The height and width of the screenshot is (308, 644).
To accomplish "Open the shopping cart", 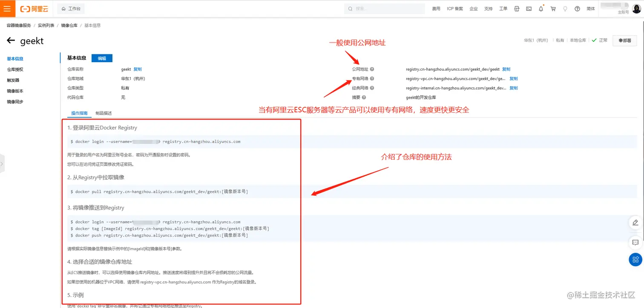I will (553, 9).
